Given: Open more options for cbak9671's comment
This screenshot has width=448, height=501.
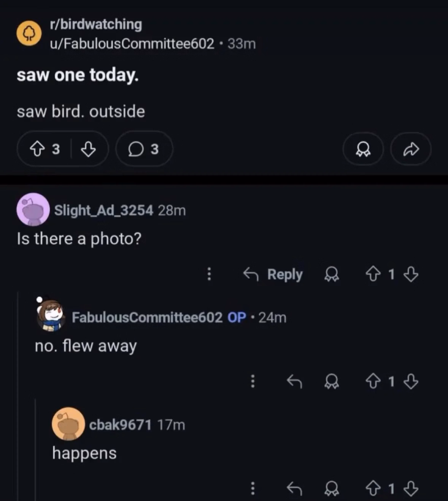Looking at the screenshot, I should point(253,488).
